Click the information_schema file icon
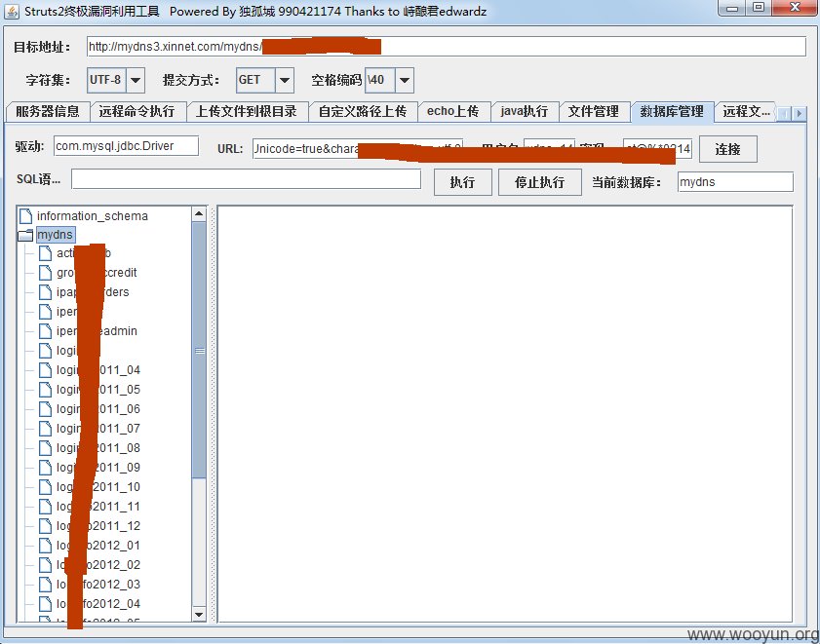Image resolution: width=820 pixels, height=644 pixels. [25, 215]
